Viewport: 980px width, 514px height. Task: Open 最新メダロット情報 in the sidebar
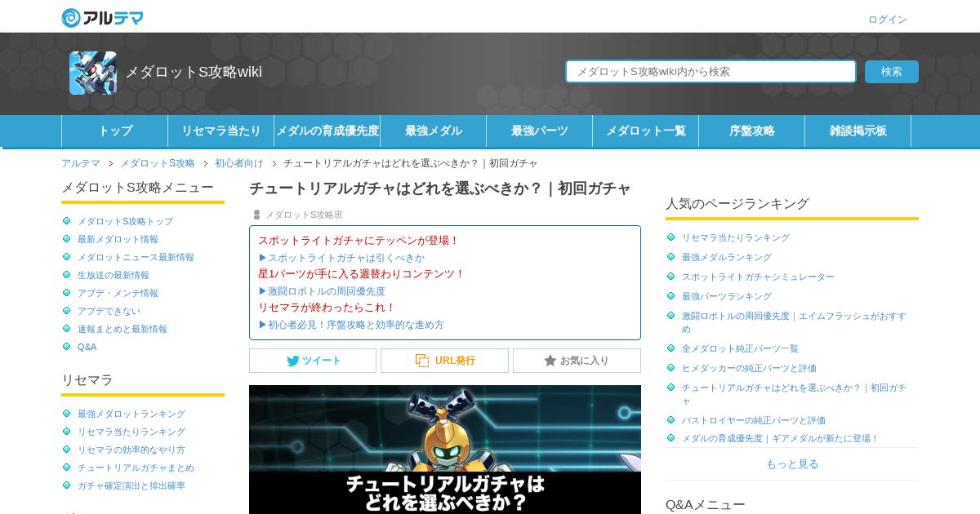[118, 239]
